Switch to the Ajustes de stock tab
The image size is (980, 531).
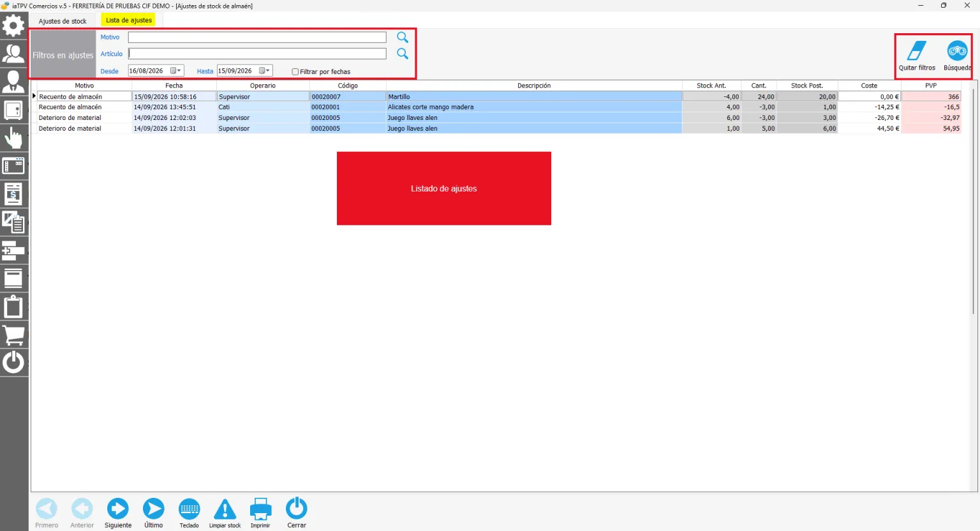[x=63, y=21]
